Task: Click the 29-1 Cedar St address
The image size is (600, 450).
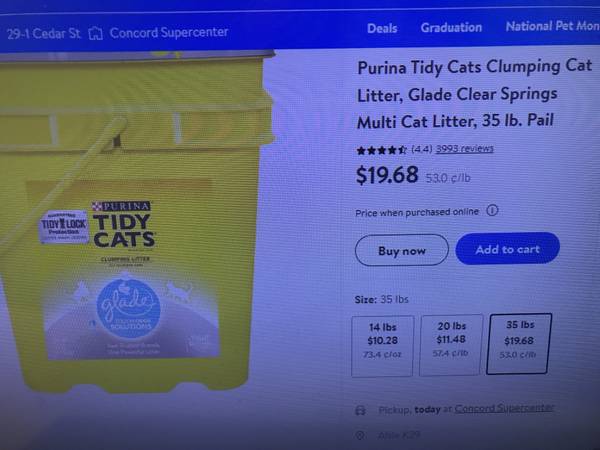Action: pyautogui.click(x=44, y=34)
